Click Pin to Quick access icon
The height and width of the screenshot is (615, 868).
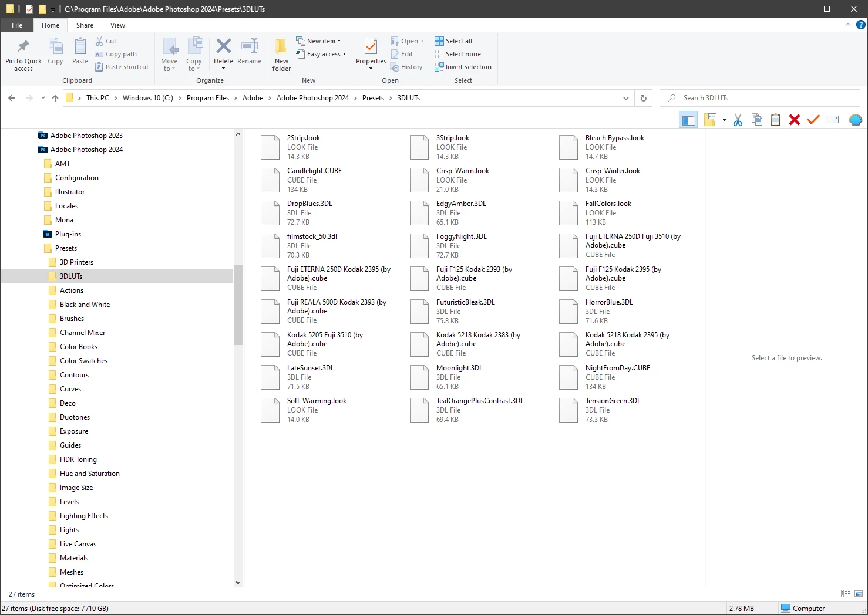point(23,46)
